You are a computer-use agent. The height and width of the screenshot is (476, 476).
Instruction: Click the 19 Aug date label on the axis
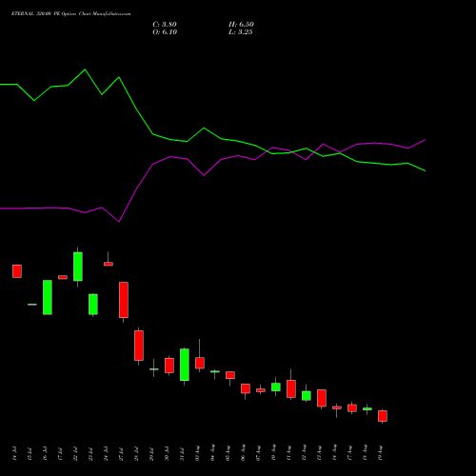click(380, 453)
